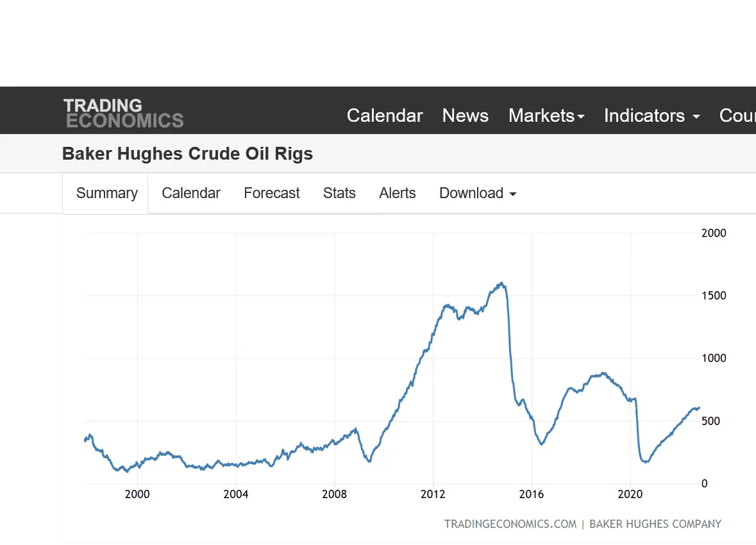Click the 2000 label on the x-axis

pyautogui.click(x=137, y=494)
